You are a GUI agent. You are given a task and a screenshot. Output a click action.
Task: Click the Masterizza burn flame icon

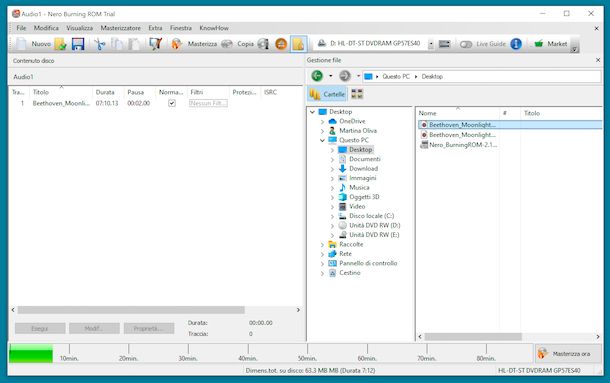(x=176, y=44)
